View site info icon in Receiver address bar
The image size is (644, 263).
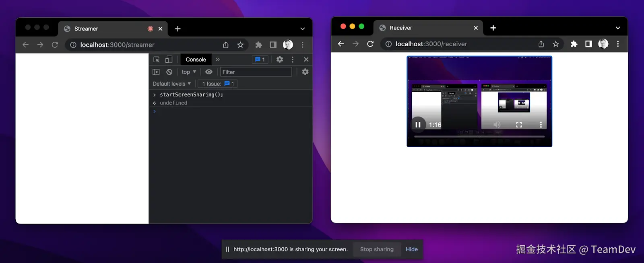388,44
